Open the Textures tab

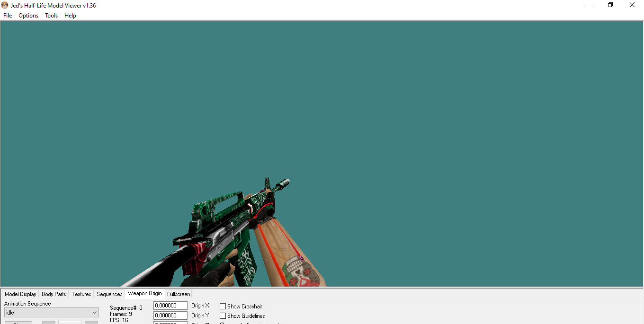(81, 294)
